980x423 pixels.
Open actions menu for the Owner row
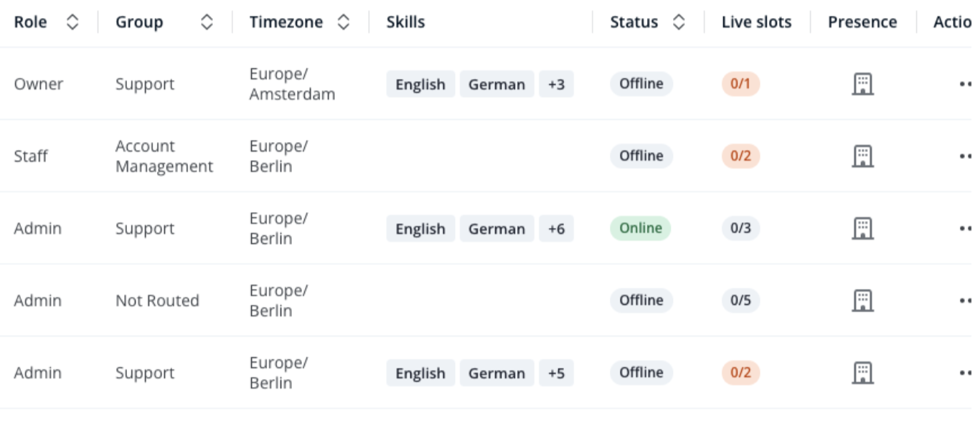tap(965, 84)
